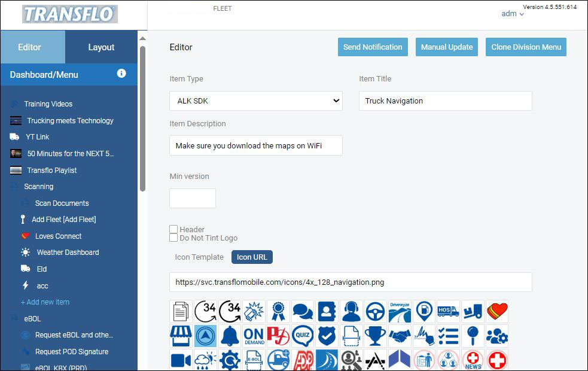Image resolution: width=588 pixels, height=371 pixels.
Task: Open the Transflo Playlist item
Action: [52, 171]
